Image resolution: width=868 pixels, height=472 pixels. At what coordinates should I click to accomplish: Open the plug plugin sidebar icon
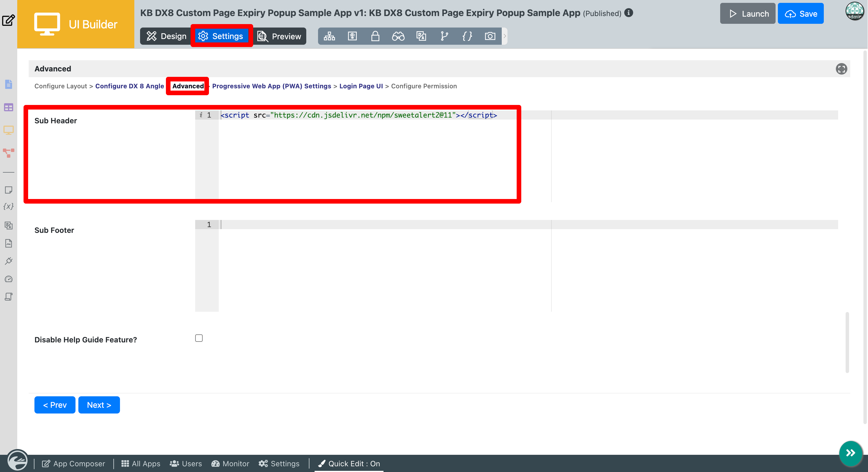point(8,261)
